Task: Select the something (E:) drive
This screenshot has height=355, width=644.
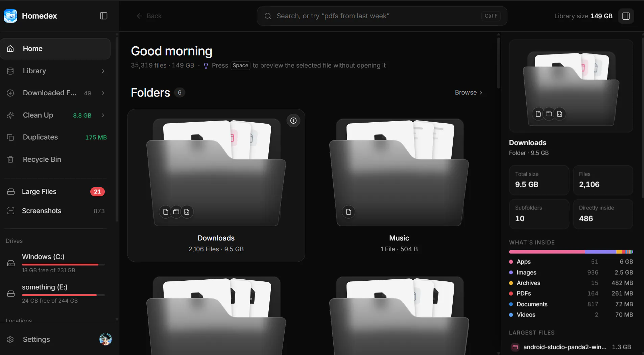Action: click(55, 293)
